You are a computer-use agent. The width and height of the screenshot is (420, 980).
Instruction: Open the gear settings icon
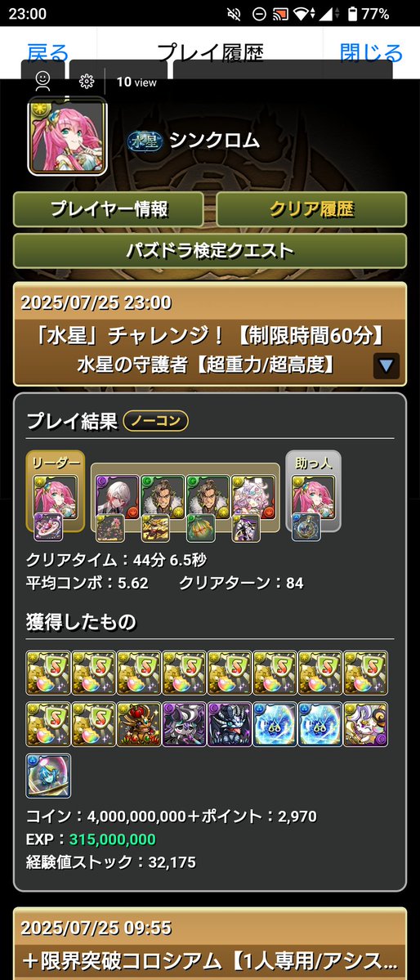coord(87,81)
